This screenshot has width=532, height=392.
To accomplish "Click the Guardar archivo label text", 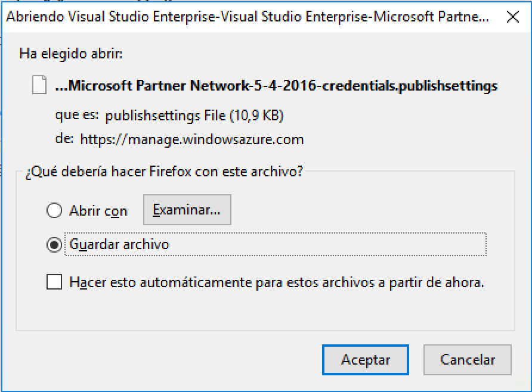I will [119, 244].
